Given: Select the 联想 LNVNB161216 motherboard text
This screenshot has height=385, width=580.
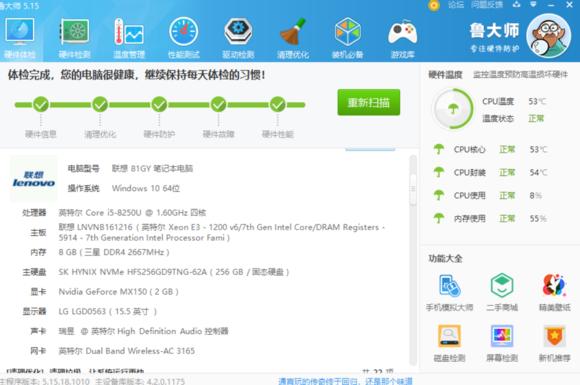Looking at the screenshot, I should click(222, 232).
